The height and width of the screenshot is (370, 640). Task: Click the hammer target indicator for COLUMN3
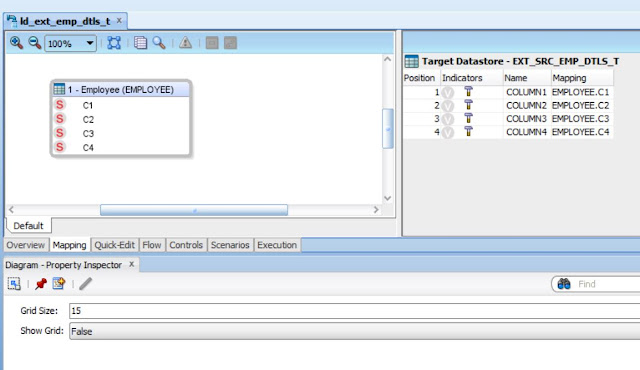coord(469,118)
